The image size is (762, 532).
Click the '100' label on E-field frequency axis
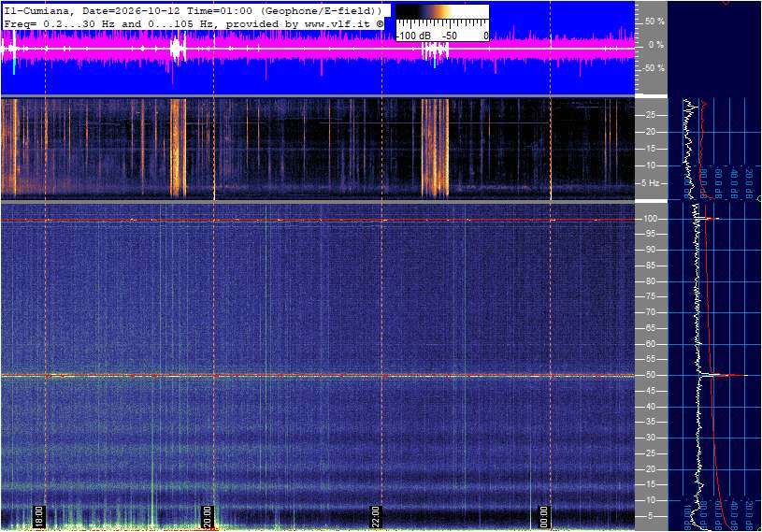tap(651, 219)
